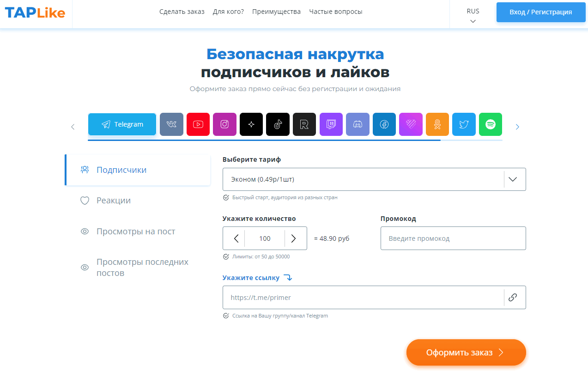588x391 pixels.
Task: Open Сделать заказ nav link
Action: click(x=182, y=12)
